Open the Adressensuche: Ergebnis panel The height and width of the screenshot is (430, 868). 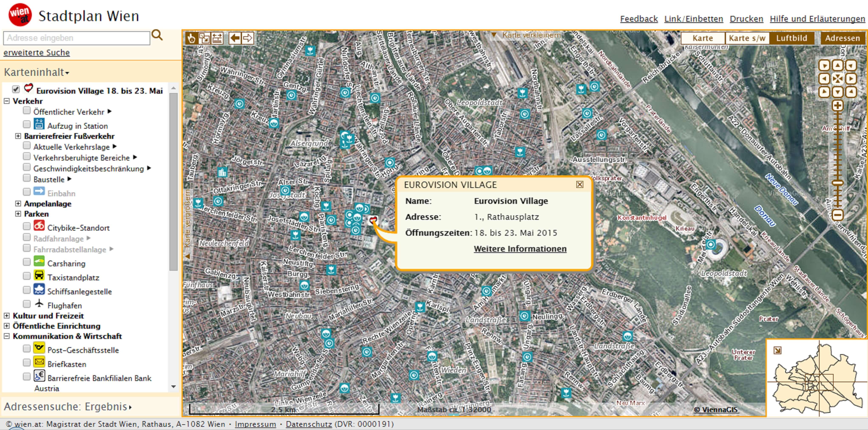tap(67, 406)
